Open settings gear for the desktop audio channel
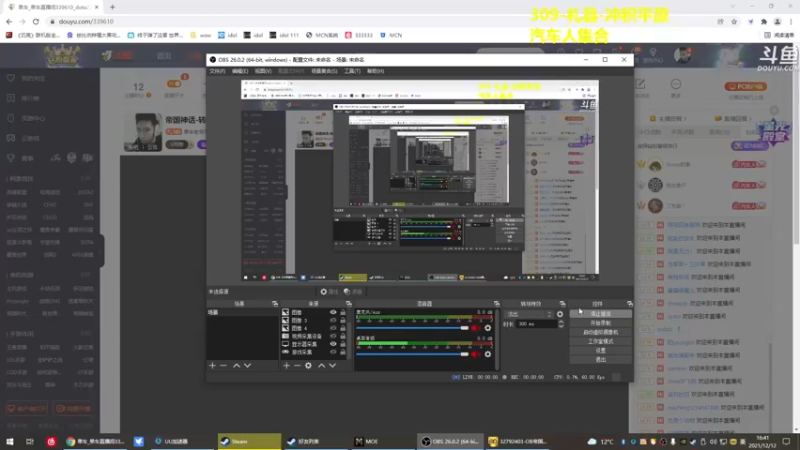The height and width of the screenshot is (450, 800). click(488, 354)
